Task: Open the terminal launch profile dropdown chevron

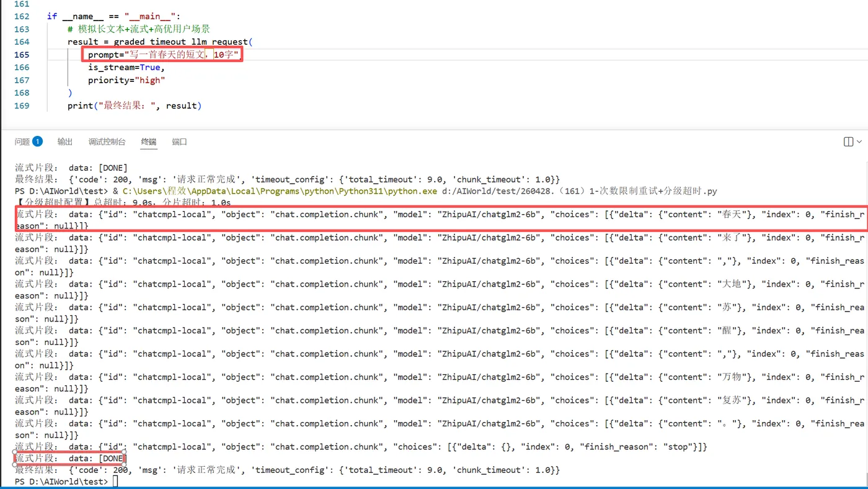Action: click(859, 141)
